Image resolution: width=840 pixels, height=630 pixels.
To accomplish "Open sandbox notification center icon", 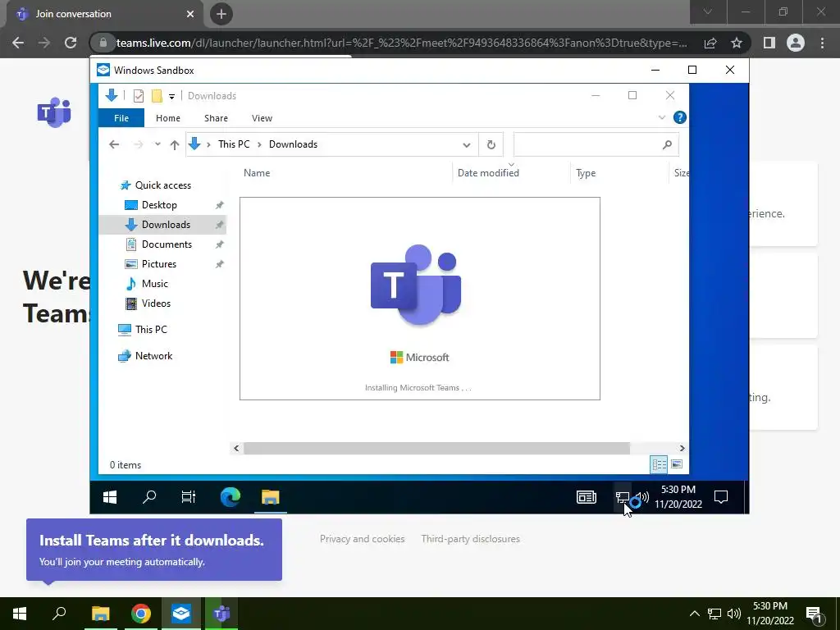I will pos(721,497).
